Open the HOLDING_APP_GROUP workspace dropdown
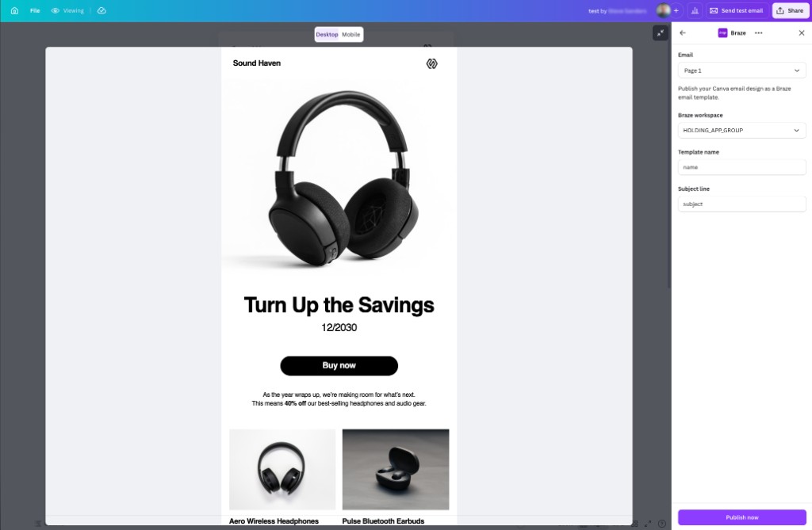The height and width of the screenshot is (530, 812). tap(741, 130)
